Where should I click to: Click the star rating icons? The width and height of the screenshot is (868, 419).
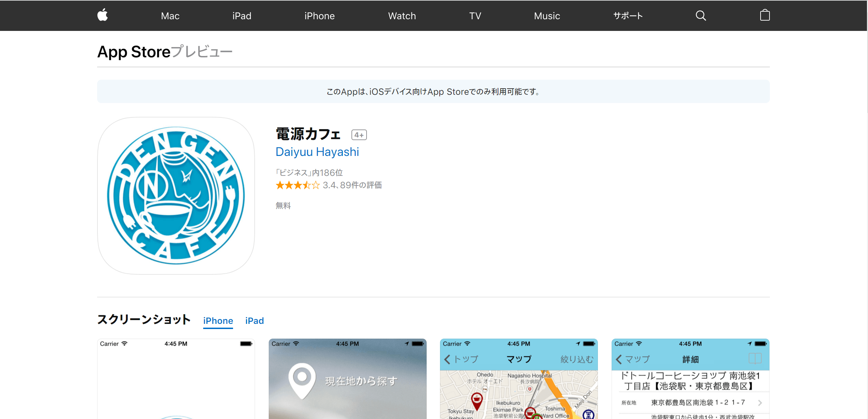(298, 185)
